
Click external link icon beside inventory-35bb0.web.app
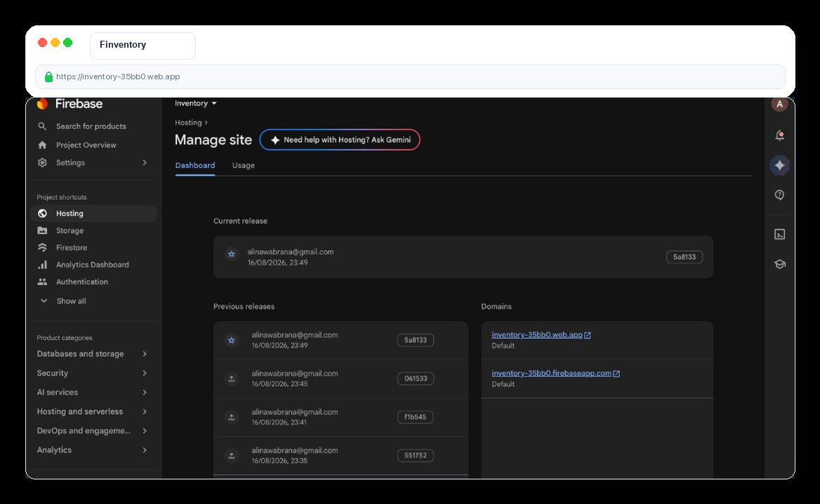pyautogui.click(x=588, y=335)
